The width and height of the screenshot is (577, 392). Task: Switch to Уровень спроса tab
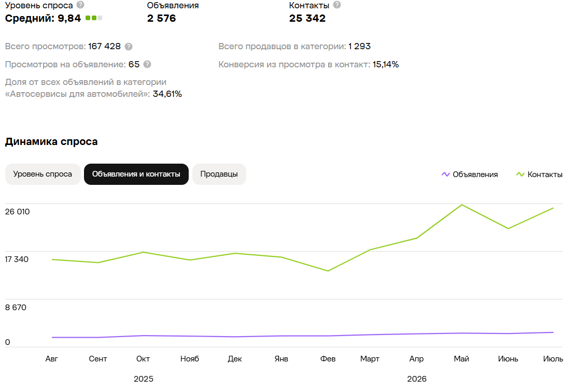[x=43, y=175]
